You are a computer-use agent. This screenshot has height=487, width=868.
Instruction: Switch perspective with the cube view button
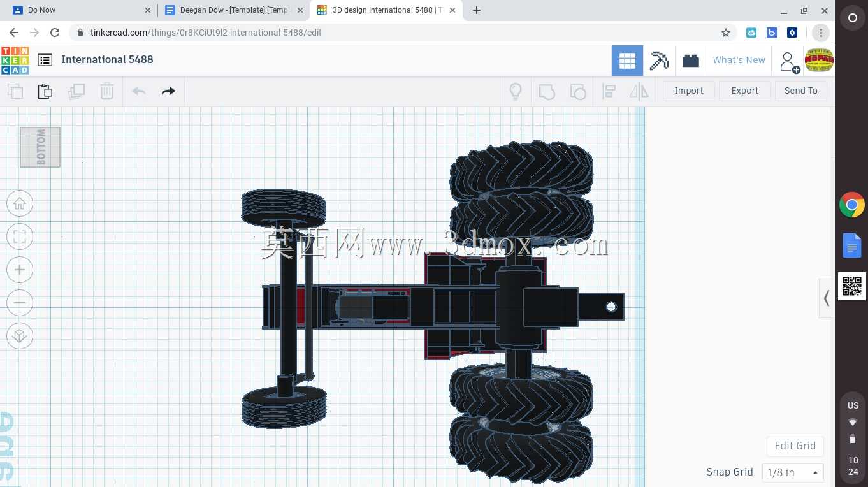[20, 336]
